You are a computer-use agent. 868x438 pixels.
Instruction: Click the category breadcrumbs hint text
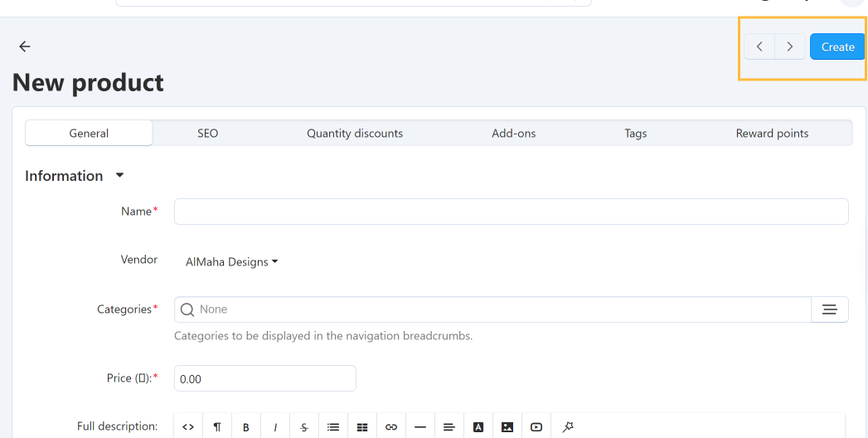(323, 336)
